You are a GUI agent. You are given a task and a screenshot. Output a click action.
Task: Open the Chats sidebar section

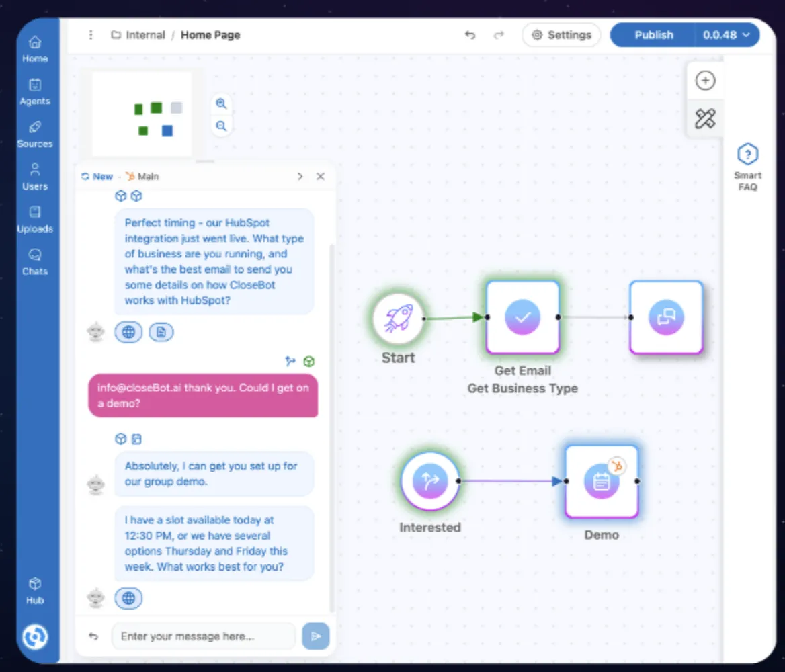pyautogui.click(x=35, y=262)
